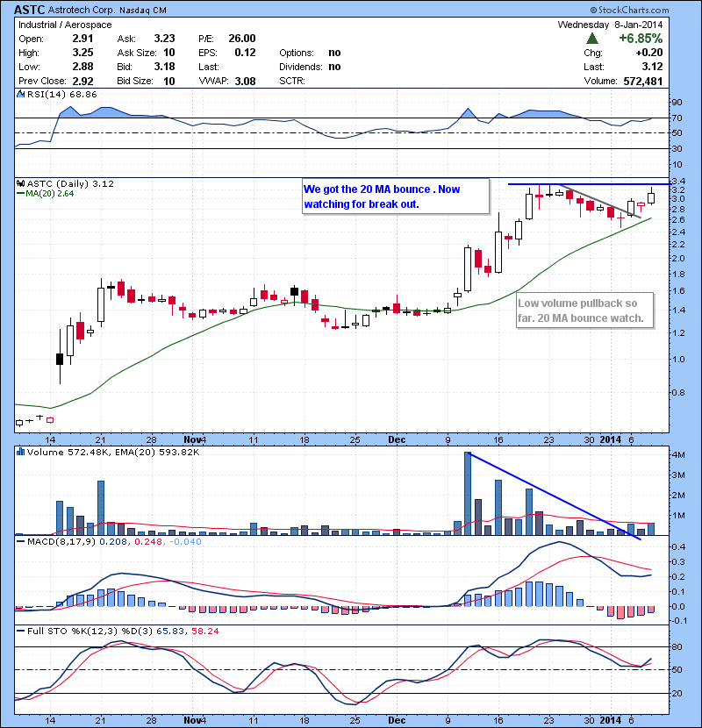Click the blue 20 MA bounce annotation box
702x728 pixels.
(396, 196)
